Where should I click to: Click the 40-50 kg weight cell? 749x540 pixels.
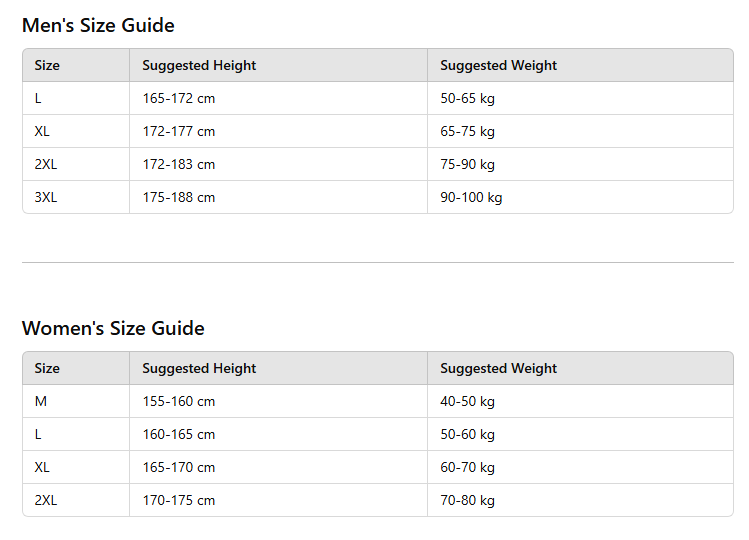tap(467, 402)
